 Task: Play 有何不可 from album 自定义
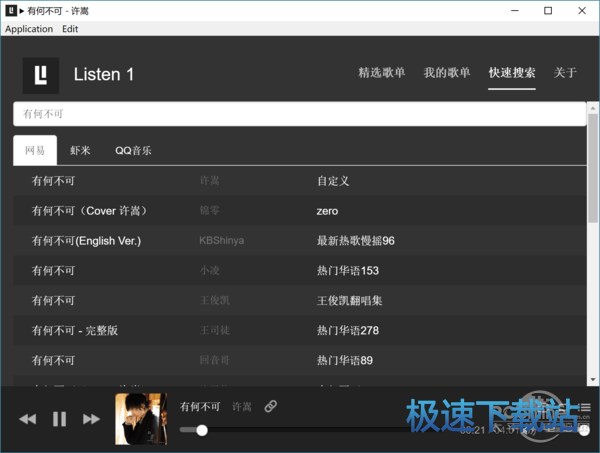pos(53,181)
